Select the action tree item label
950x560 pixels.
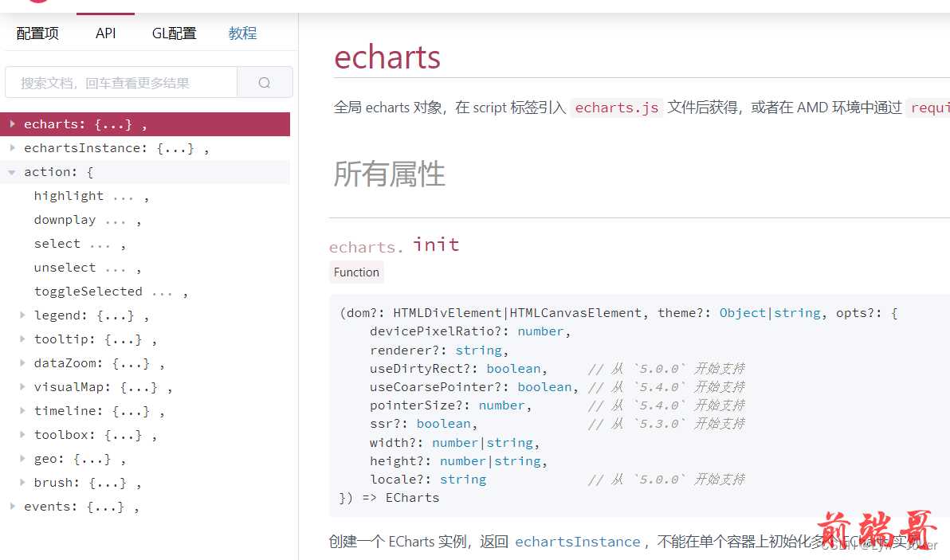pyautogui.click(x=59, y=172)
